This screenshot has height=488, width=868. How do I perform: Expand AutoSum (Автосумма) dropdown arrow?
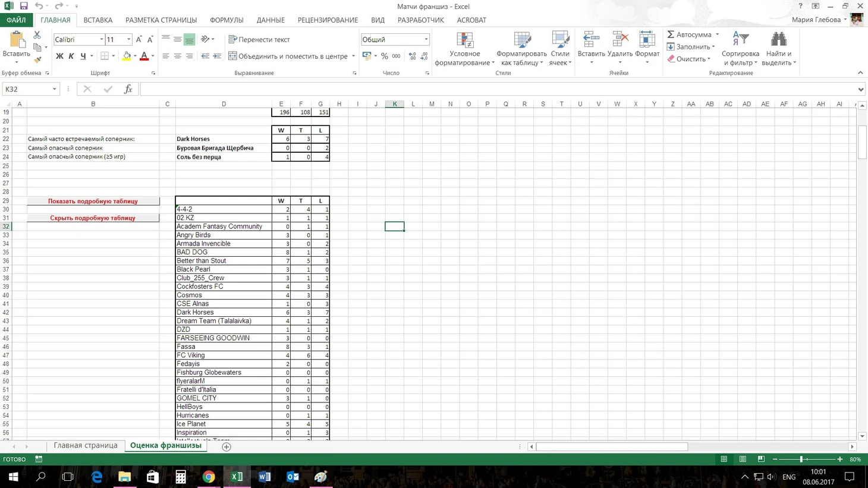[717, 34]
